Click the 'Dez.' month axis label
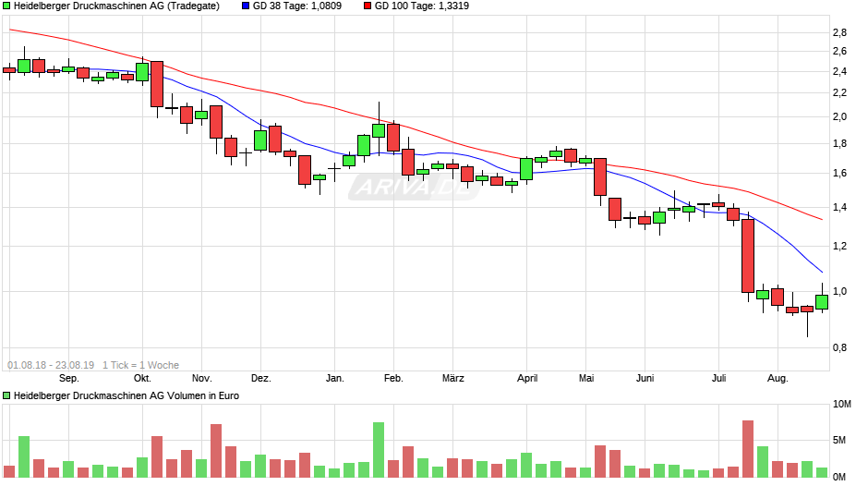This screenshot has height=486, width=868. tap(260, 379)
